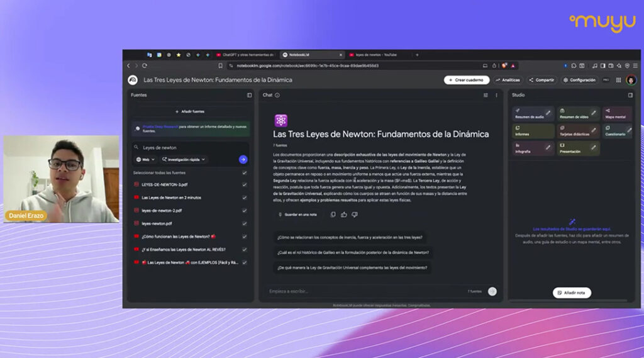The height and width of the screenshot is (358, 644).
Task: Submit source search with blue arrow button
Action: [243, 160]
